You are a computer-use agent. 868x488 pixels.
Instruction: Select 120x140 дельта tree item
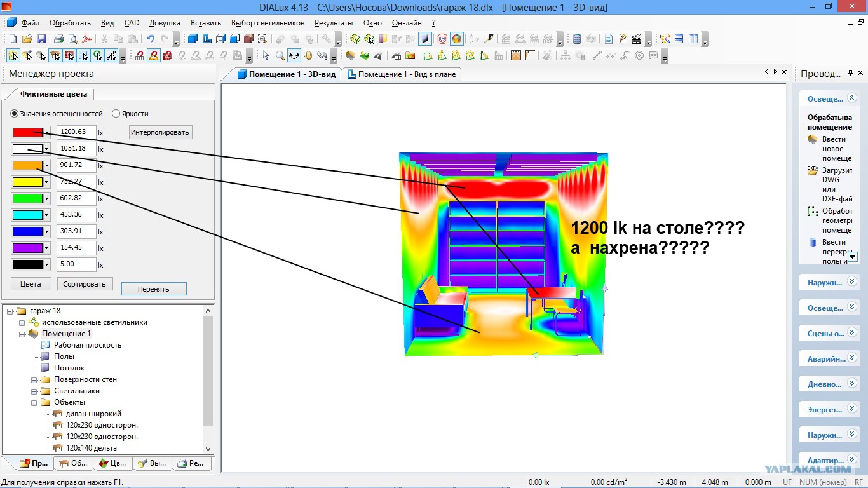coord(92,448)
